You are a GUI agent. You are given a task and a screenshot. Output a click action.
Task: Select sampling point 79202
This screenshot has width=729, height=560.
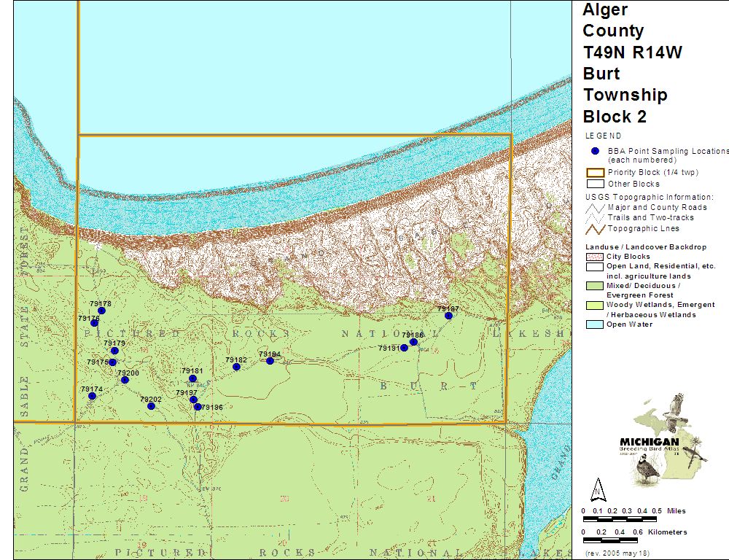(151, 406)
